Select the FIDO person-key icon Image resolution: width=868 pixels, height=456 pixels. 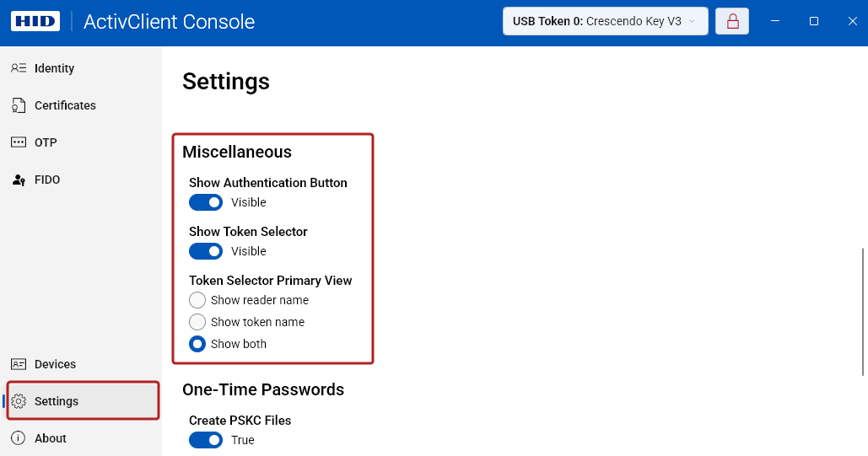coord(19,180)
